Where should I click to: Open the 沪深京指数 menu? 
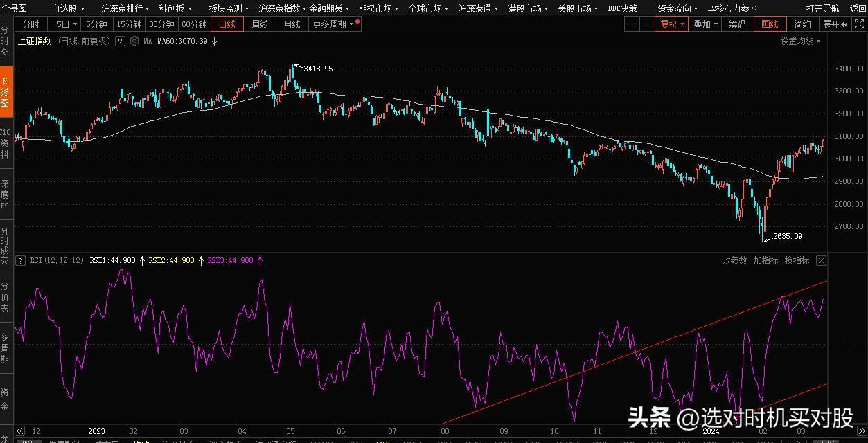click(282, 8)
